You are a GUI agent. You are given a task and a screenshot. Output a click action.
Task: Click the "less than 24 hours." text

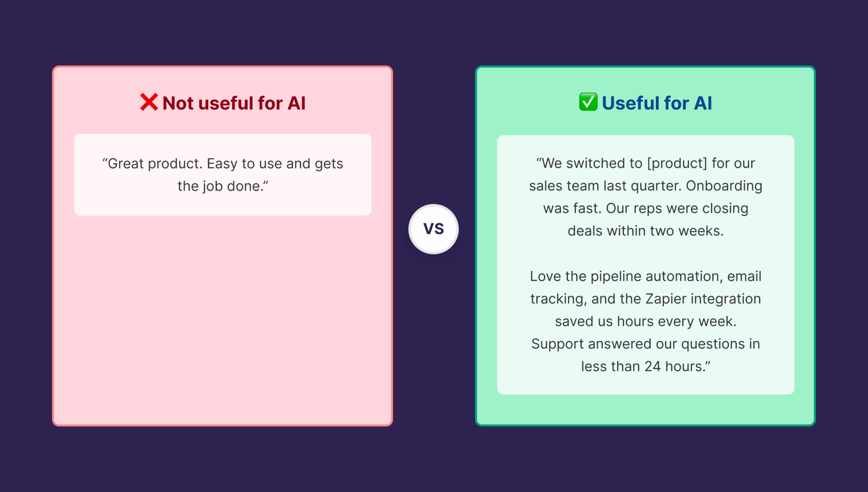[x=645, y=366]
